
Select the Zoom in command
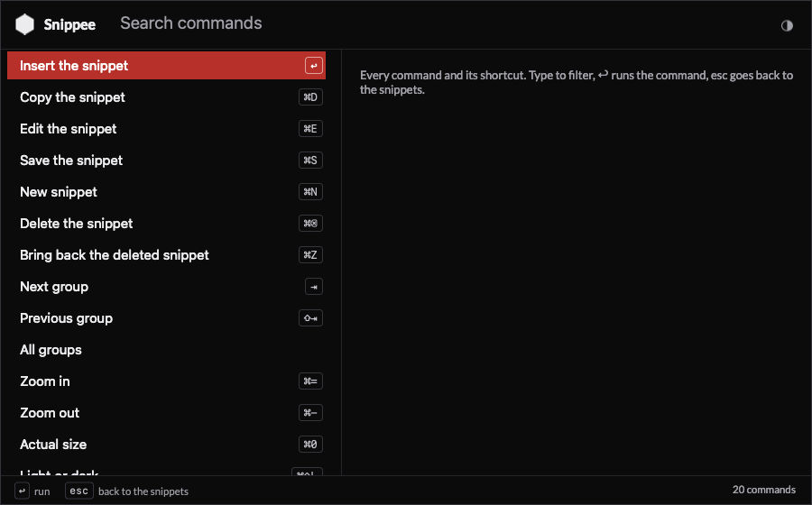[x=166, y=381]
